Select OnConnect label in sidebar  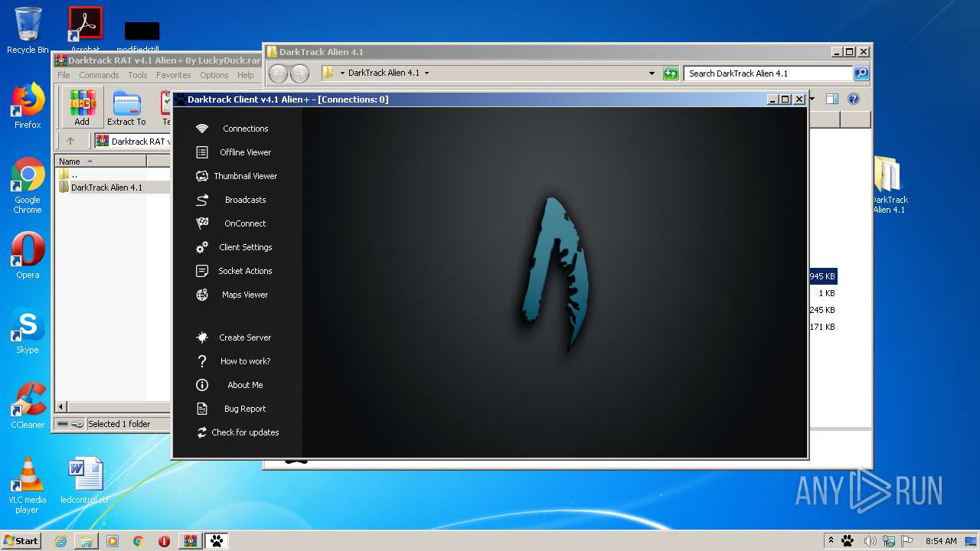[245, 223]
